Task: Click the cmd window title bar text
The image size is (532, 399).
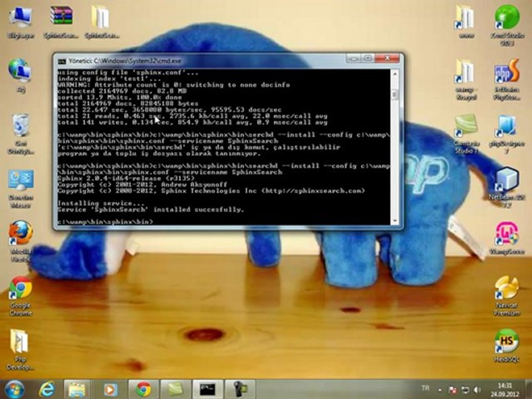Action: tap(125, 61)
